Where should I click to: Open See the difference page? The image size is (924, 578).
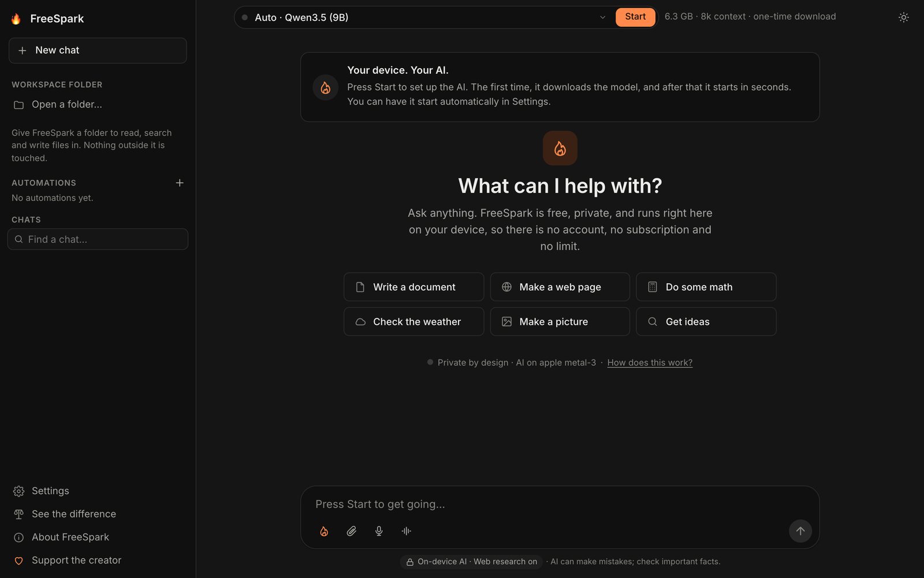click(98, 514)
